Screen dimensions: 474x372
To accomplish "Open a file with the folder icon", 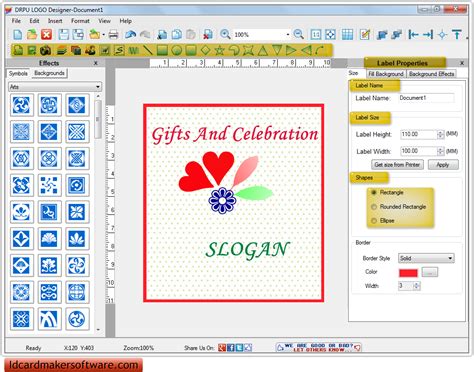I will click(32, 34).
